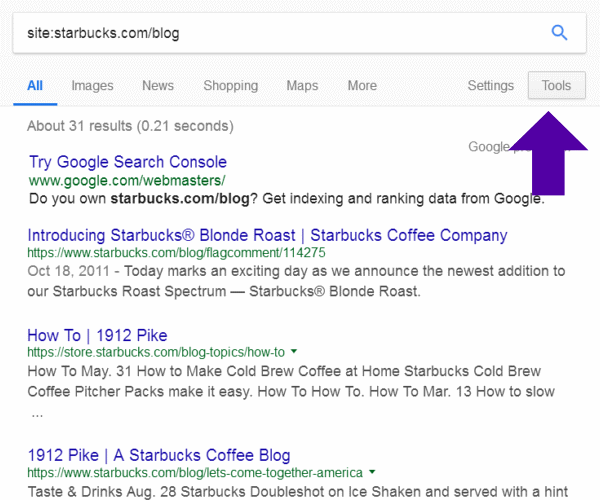The image size is (600, 500).
Task: Open the News tab
Action: pos(158,86)
